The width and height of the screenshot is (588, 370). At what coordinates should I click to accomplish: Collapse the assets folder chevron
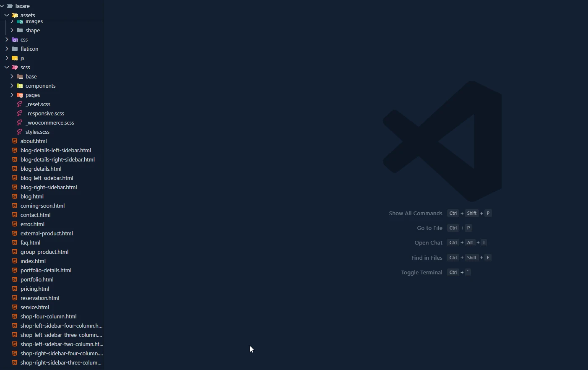pos(7,16)
